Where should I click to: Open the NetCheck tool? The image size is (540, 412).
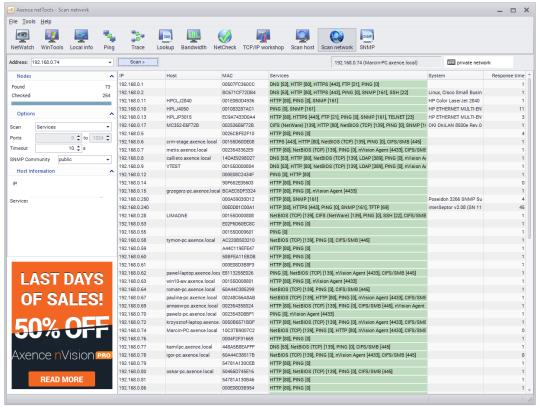tap(225, 40)
